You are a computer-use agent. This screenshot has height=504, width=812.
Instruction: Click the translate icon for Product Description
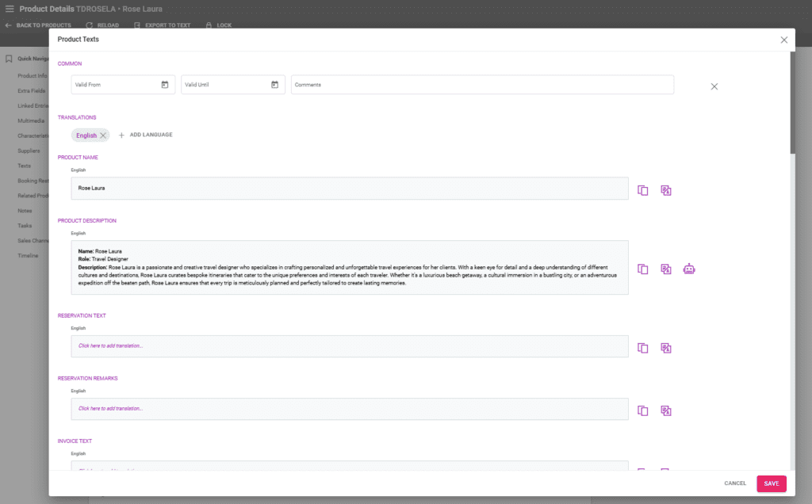(x=666, y=269)
